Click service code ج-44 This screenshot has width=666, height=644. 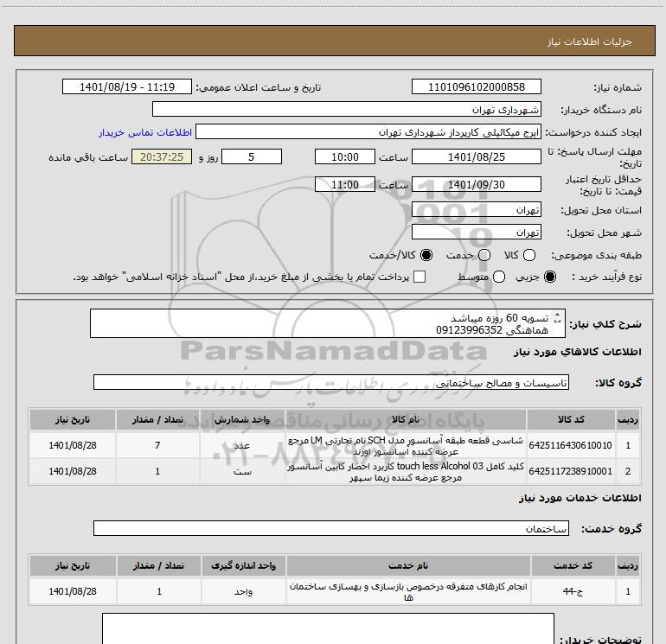(x=573, y=591)
